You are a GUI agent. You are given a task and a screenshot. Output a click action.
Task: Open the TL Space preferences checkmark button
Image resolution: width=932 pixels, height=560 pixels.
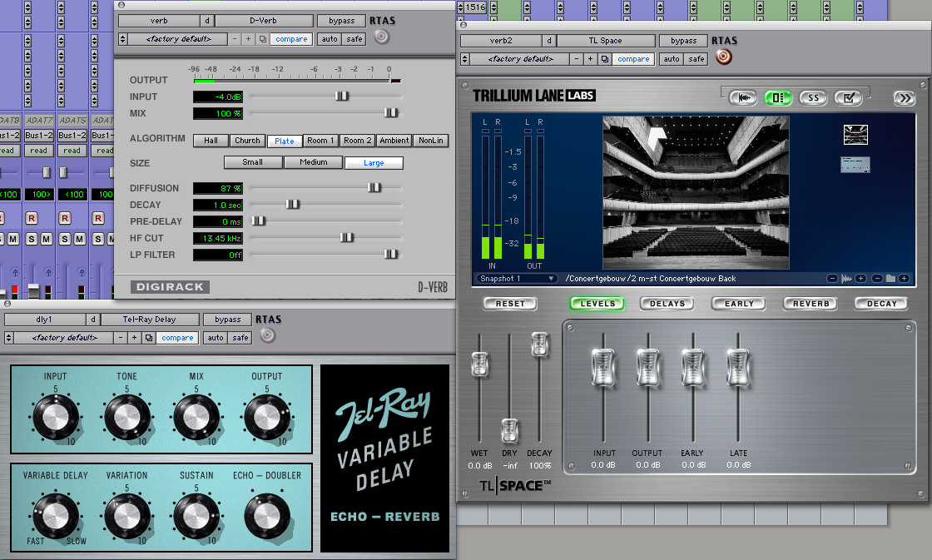848,97
